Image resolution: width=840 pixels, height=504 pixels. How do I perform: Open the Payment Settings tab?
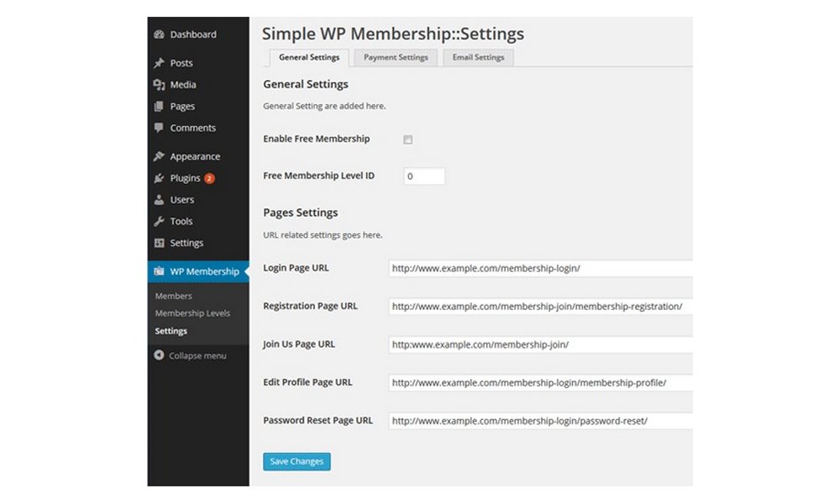pyautogui.click(x=396, y=58)
